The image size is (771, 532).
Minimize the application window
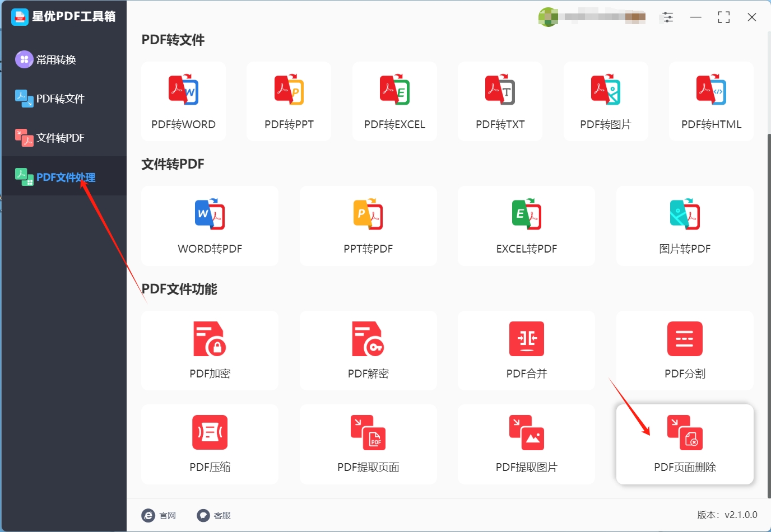696,17
